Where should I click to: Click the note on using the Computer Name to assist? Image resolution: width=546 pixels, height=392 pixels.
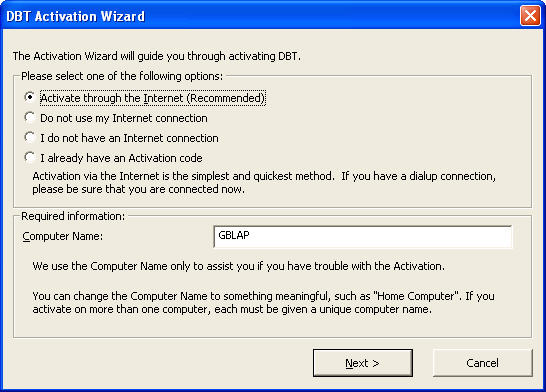tap(239, 266)
